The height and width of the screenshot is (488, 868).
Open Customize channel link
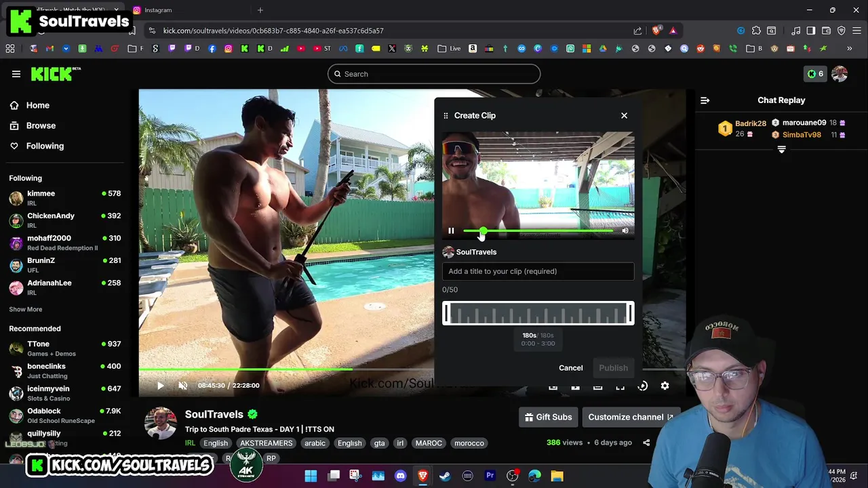(631, 417)
